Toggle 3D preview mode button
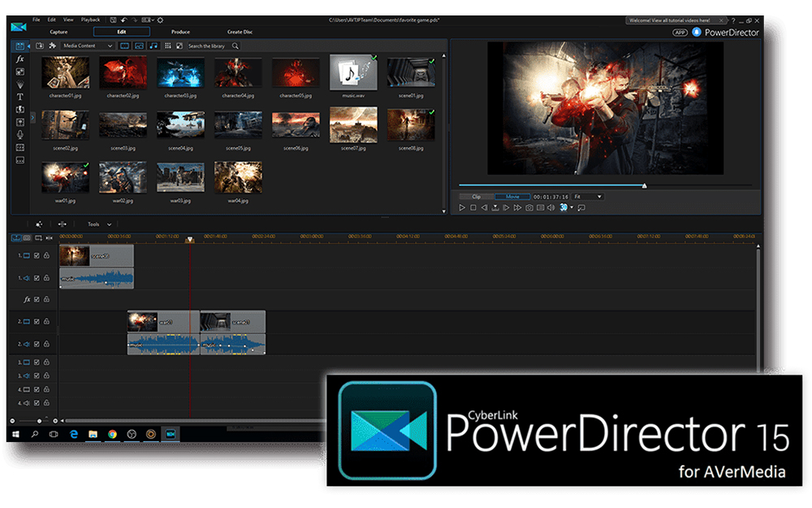 coord(564,207)
